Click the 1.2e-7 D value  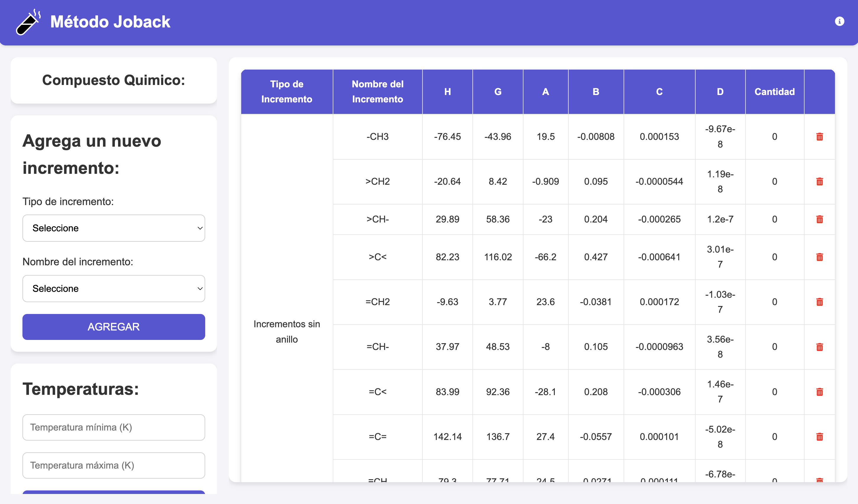[720, 219]
